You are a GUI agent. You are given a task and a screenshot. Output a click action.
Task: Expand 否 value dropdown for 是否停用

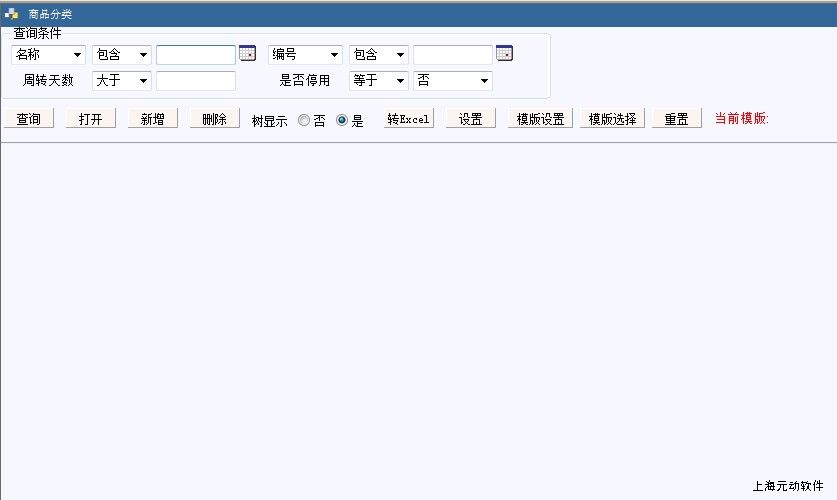(453, 81)
